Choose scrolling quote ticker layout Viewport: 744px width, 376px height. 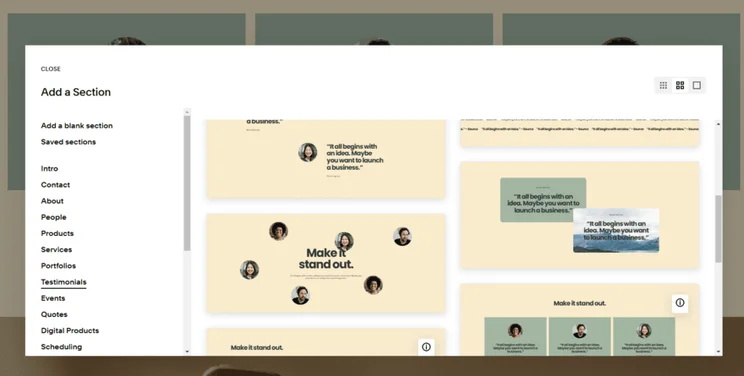pos(580,132)
